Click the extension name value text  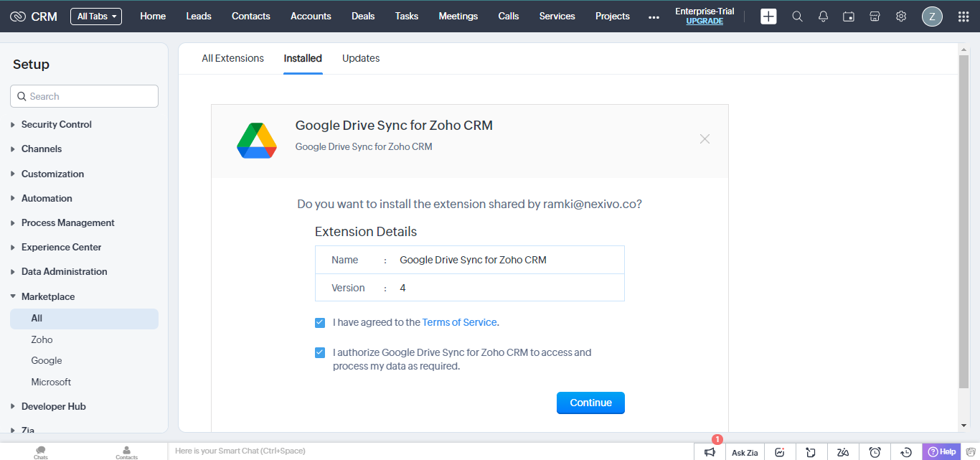click(x=473, y=260)
